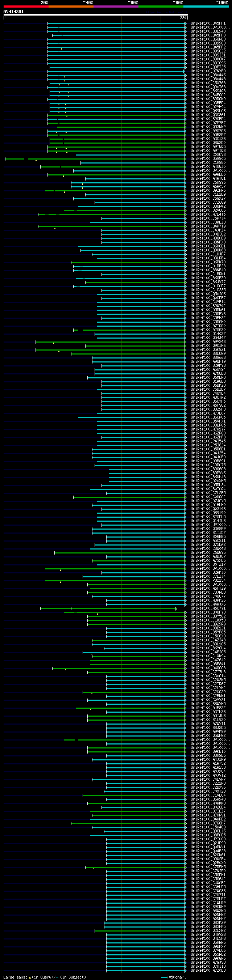232x980 pixels.
Task: Select label UniRef100_C9RA75
Action: [x=208, y=465]
